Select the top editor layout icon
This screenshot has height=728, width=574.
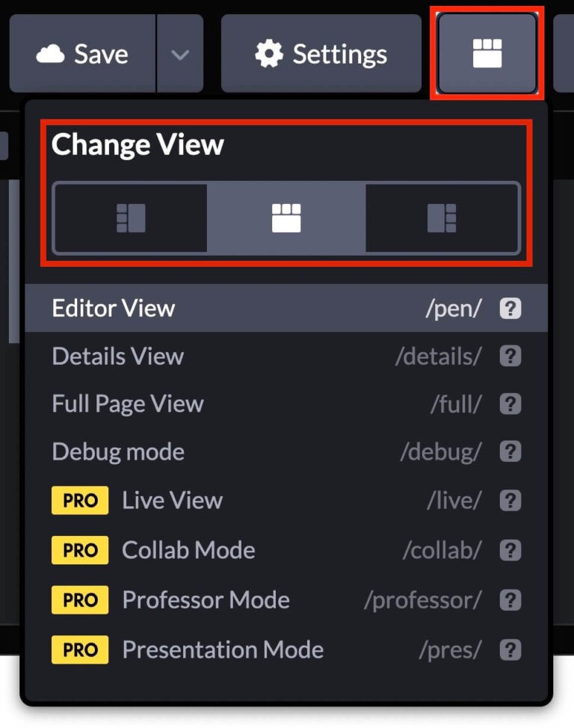tap(286, 218)
